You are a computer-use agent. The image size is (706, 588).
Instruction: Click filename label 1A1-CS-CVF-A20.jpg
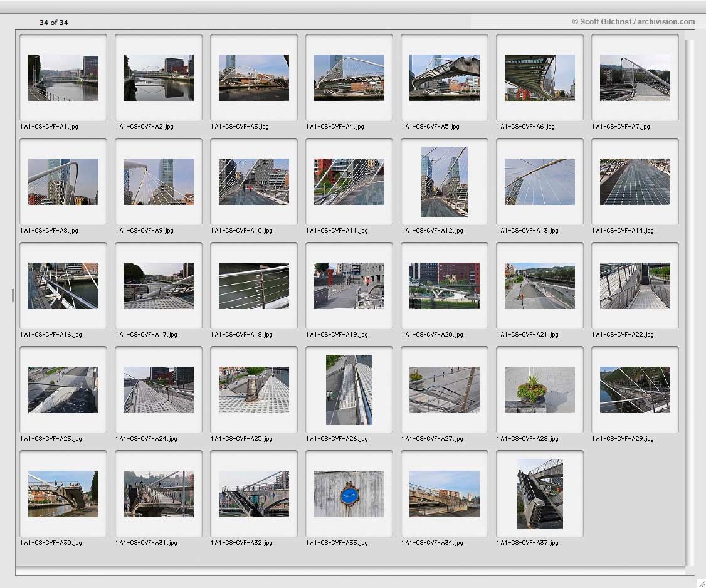[x=432, y=335]
